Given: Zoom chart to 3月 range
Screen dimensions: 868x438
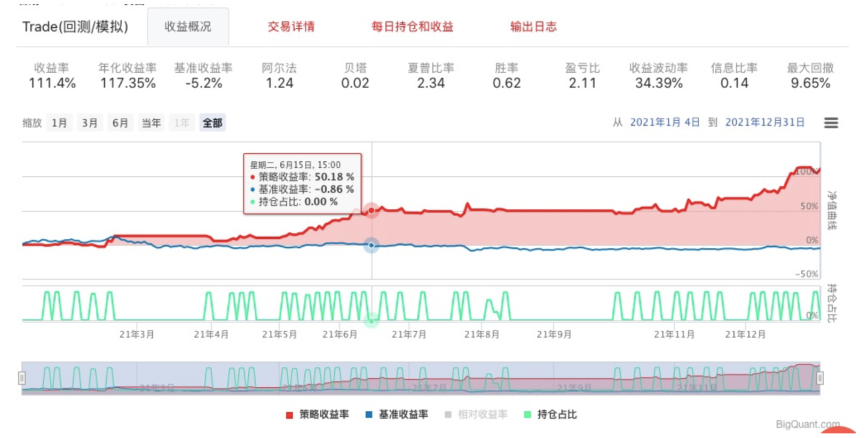Looking at the screenshot, I should 90,123.
